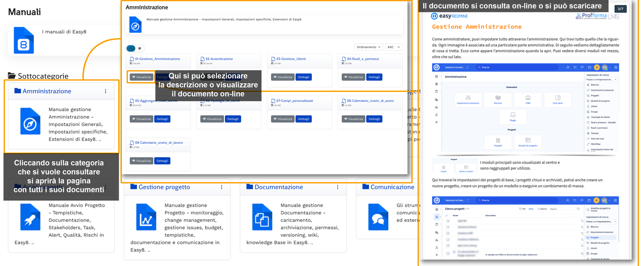This screenshot has width=644, height=266.
Task: Click the chat bubbles icon of the Comunicazione card
Action: coord(378,217)
